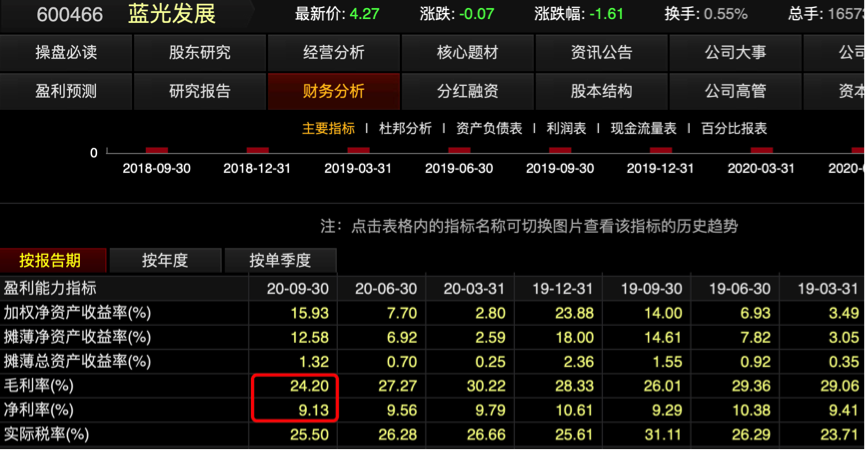The width and height of the screenshot is (865, 450).
Task: Click the 20-06-30 column header
Action: (x=386, y=288)
